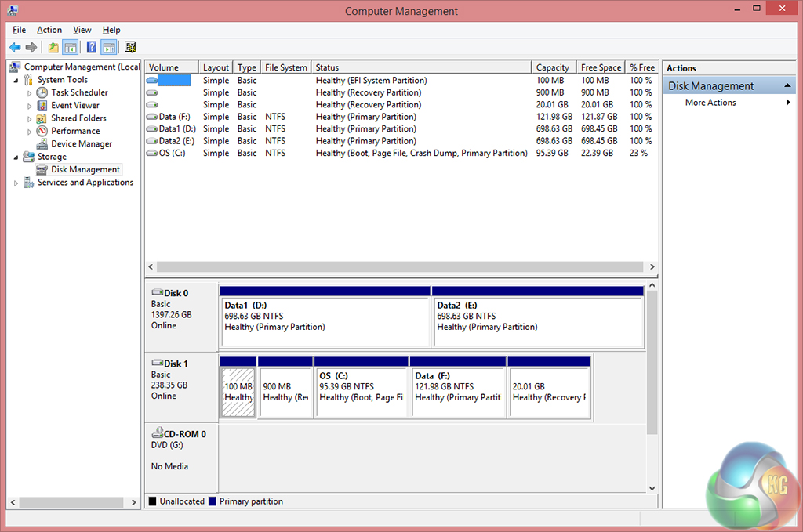Click the graphical view scroll-down arrow

[652, 488]
